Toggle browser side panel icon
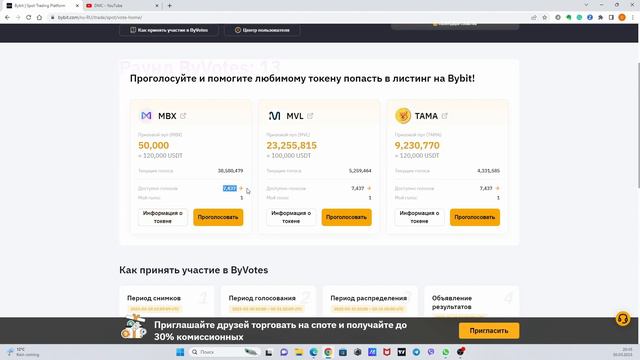640x360 pixels. (x=611, y=18)
